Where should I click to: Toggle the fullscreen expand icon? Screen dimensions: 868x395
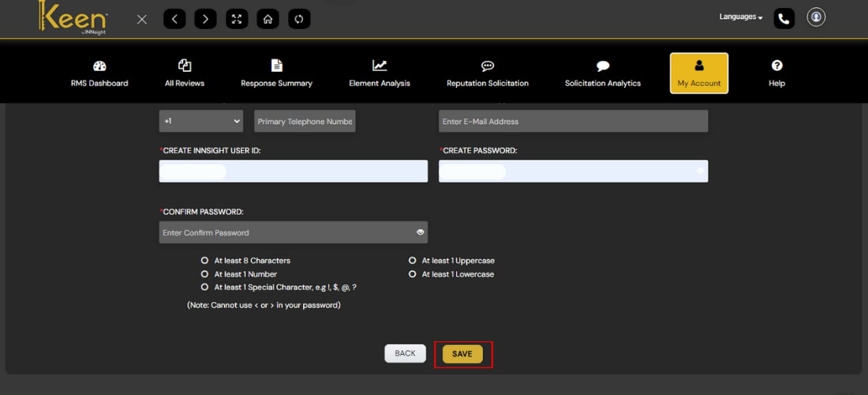(237, 19)
